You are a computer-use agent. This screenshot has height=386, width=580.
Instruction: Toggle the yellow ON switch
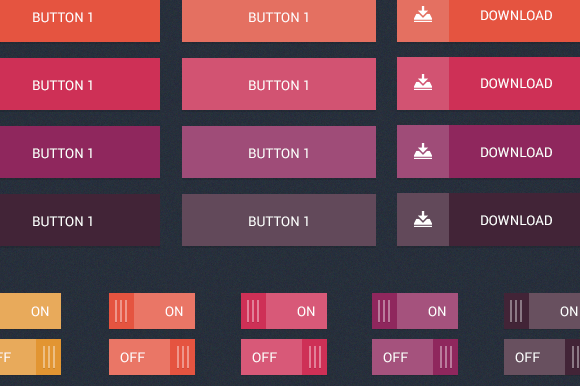point(30,311)
